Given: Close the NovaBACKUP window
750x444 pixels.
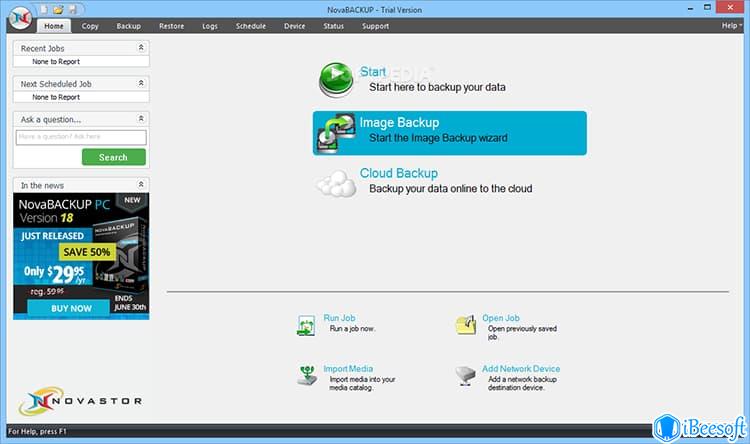Looking at the screenshot, I should pyautogui.click(x=730, y=7).
